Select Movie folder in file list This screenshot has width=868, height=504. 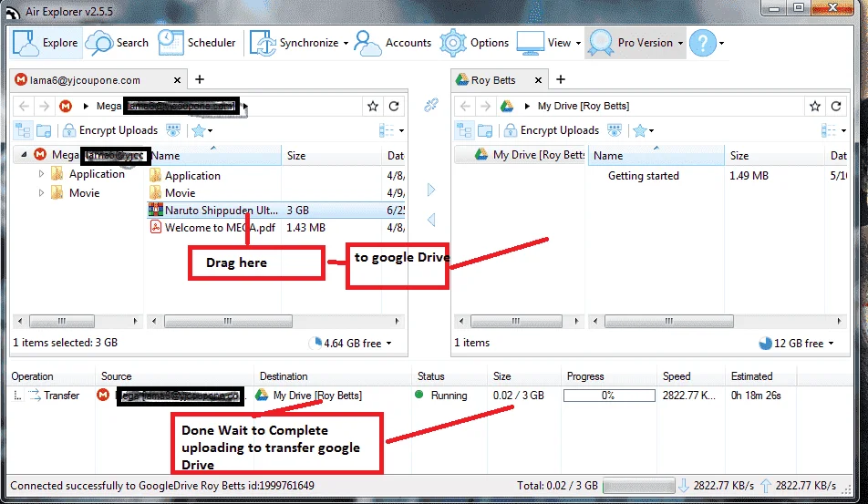(172, 193)
